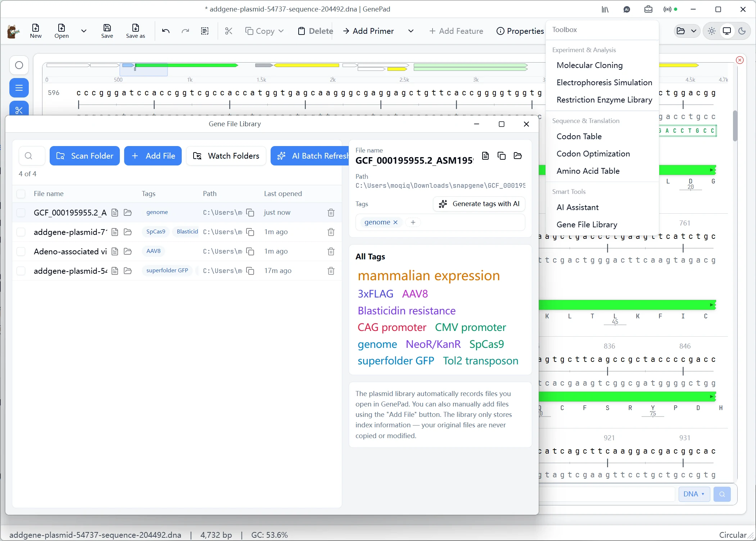Click the Save as icon

tap(136, 31)
